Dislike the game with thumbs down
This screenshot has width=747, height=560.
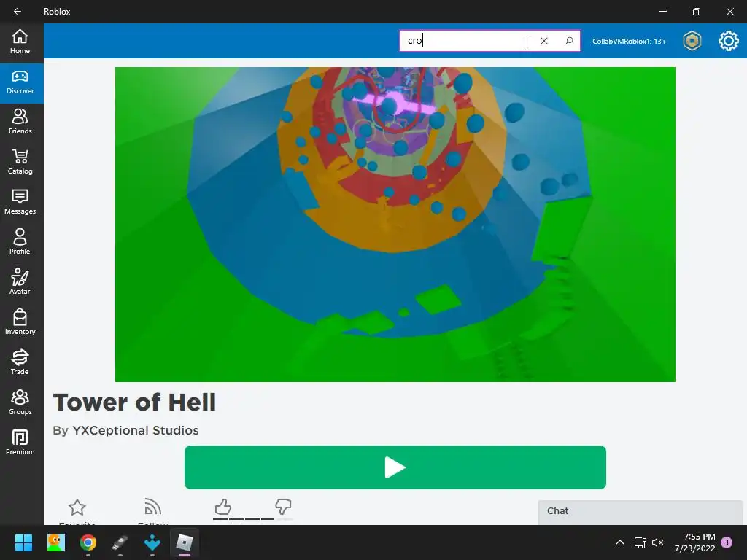click(x=283, y=507)
